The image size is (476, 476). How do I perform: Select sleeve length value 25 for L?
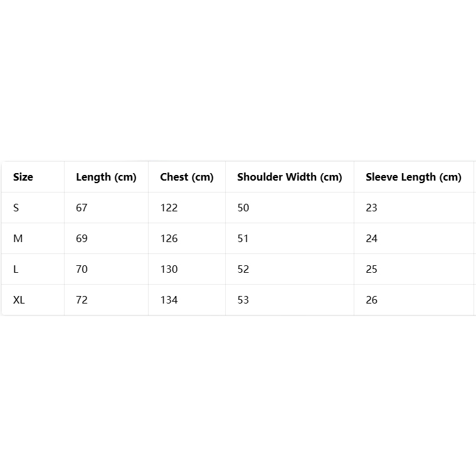pyautogui.click(x=371, y=269)
